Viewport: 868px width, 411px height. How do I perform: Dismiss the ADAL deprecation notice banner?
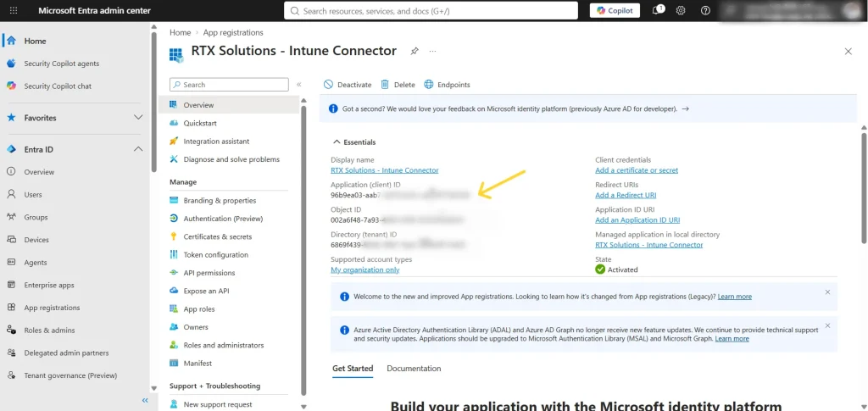(827, 325)
